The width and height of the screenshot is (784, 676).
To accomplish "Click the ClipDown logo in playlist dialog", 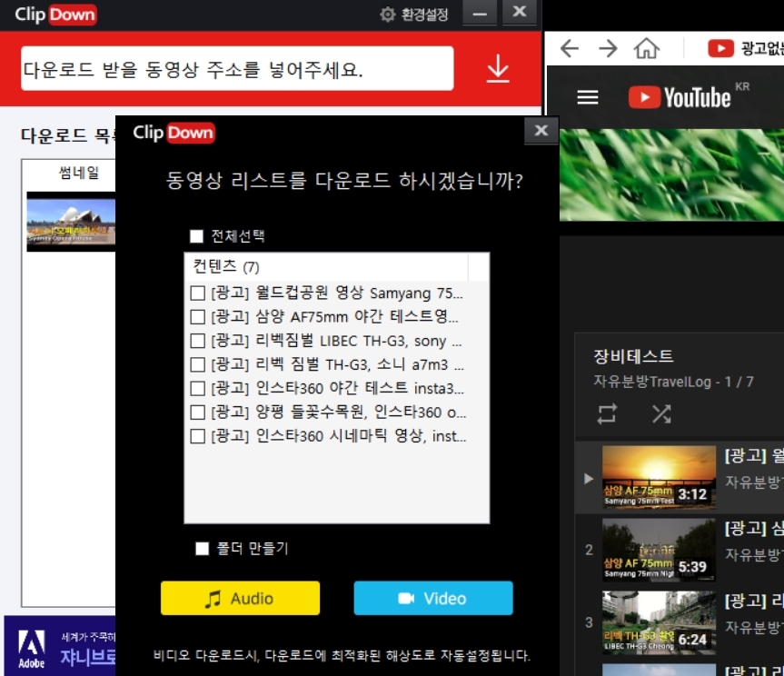I will 174,133.
